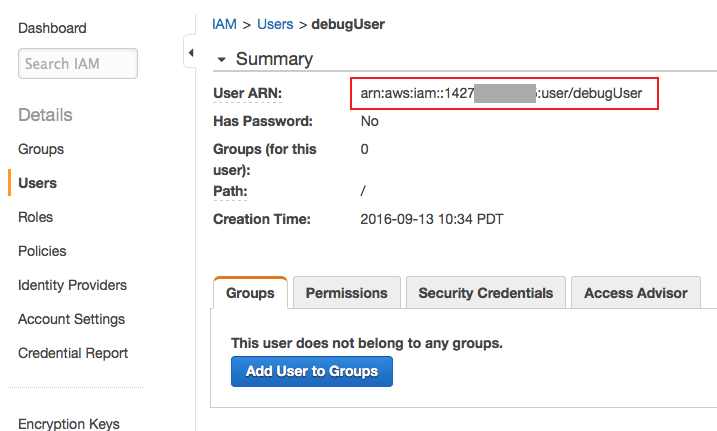The width and height of the screenshot is (717, 431).
Task: Open Roles in the sidebar
Action: click(x=36, y=217)
